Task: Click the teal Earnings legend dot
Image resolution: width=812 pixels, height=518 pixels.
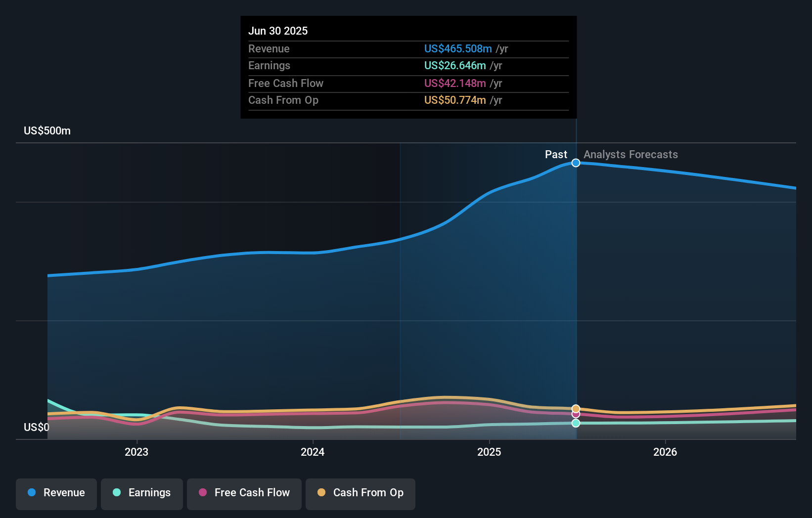Action: [x=116, y=493]
